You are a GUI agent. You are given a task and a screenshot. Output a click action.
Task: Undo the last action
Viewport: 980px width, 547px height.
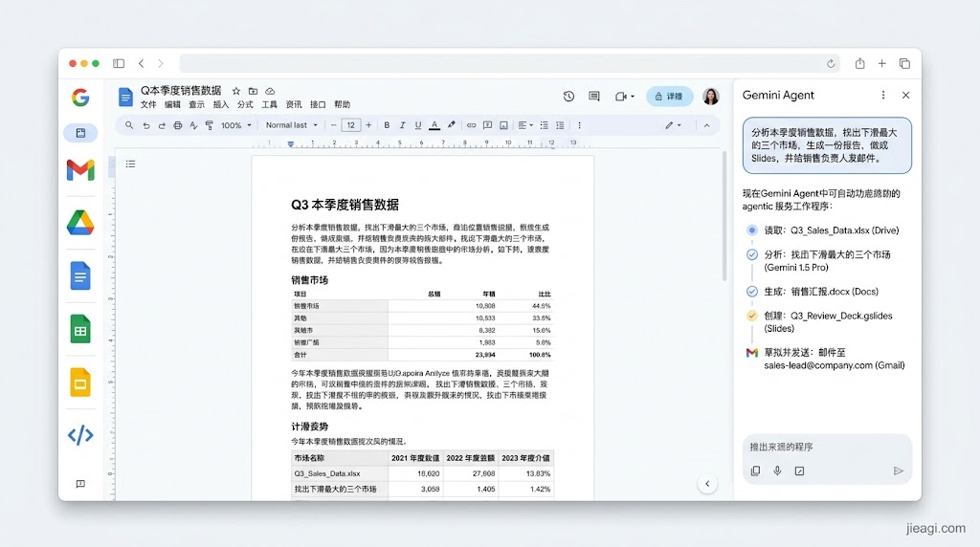coord(146,125)
